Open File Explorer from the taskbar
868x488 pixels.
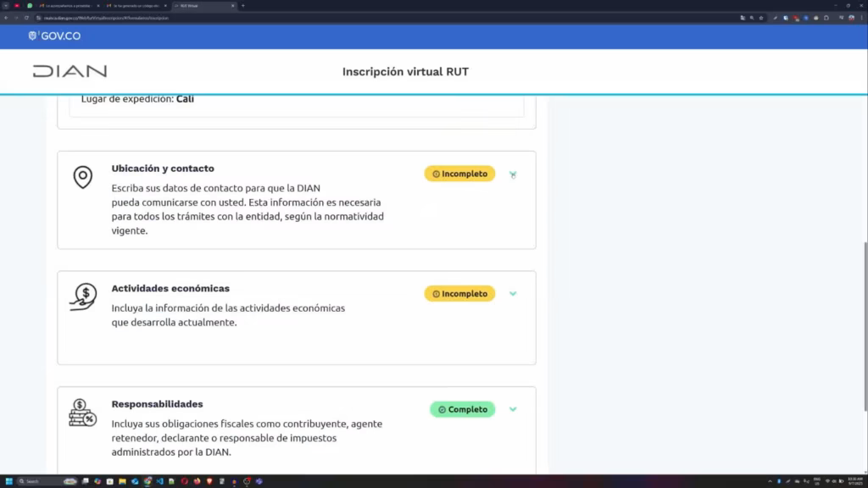pos(122,481)
